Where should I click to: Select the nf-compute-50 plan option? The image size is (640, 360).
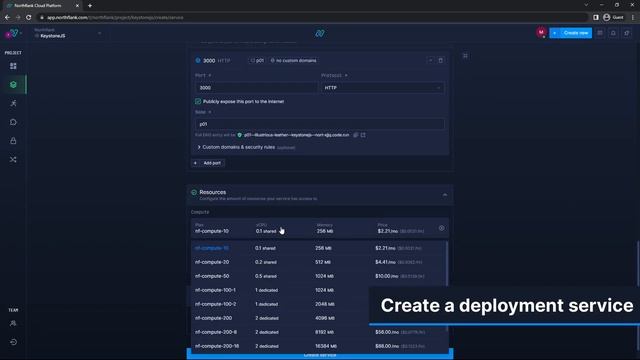pos(319,276)
